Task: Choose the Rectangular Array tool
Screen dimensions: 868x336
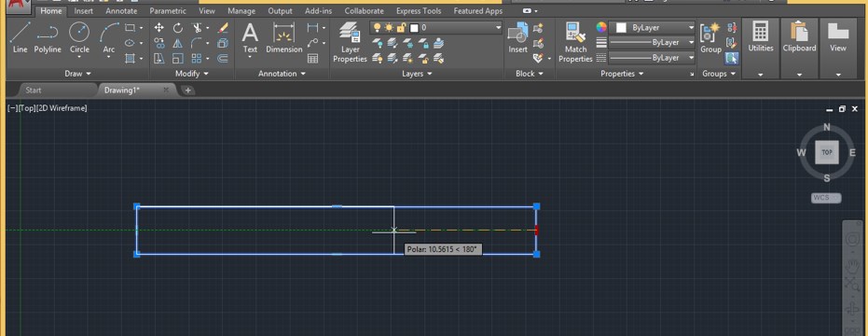Action: [197, 58]
